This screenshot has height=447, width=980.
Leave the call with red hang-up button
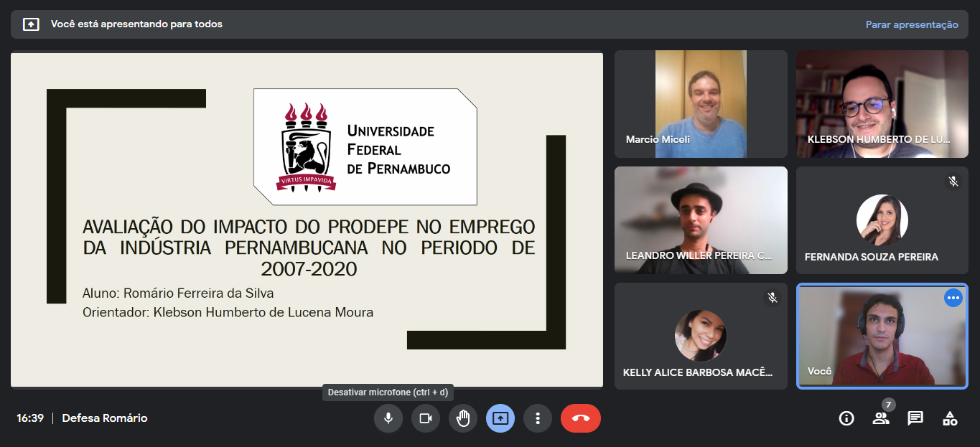point(581,418)
